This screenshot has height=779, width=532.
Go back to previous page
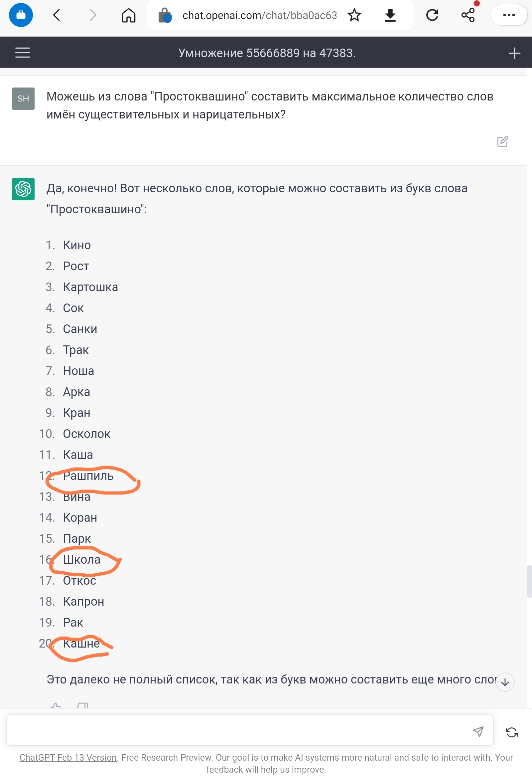click(x=57, y=15)
